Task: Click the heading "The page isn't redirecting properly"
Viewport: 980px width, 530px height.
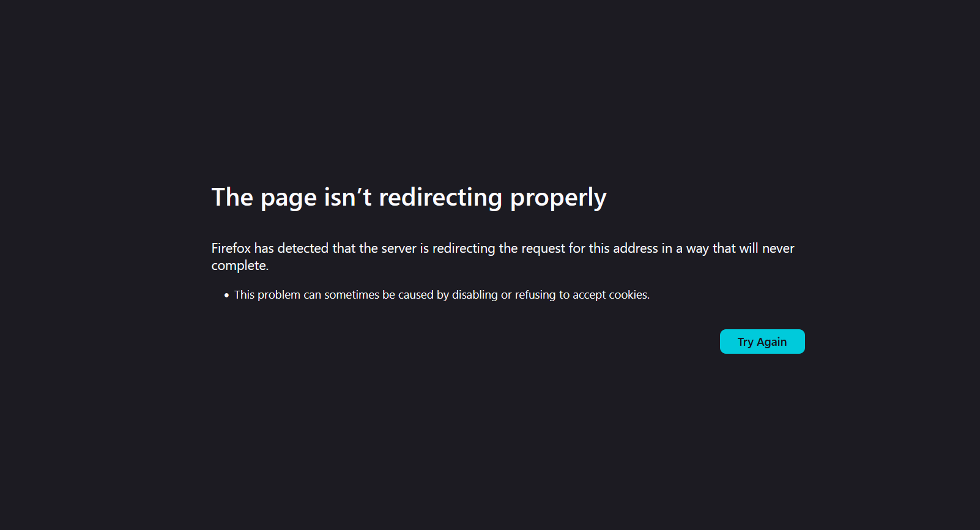Action: tap(409, 198)
